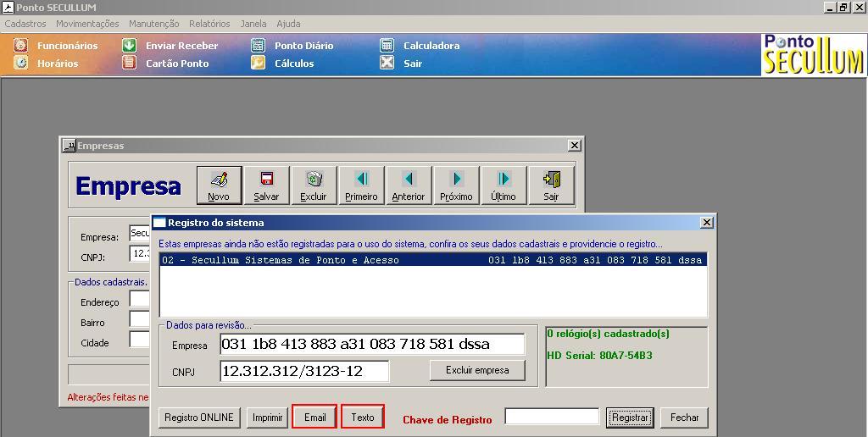Open Horários shortcut in banner

point(47,63)
